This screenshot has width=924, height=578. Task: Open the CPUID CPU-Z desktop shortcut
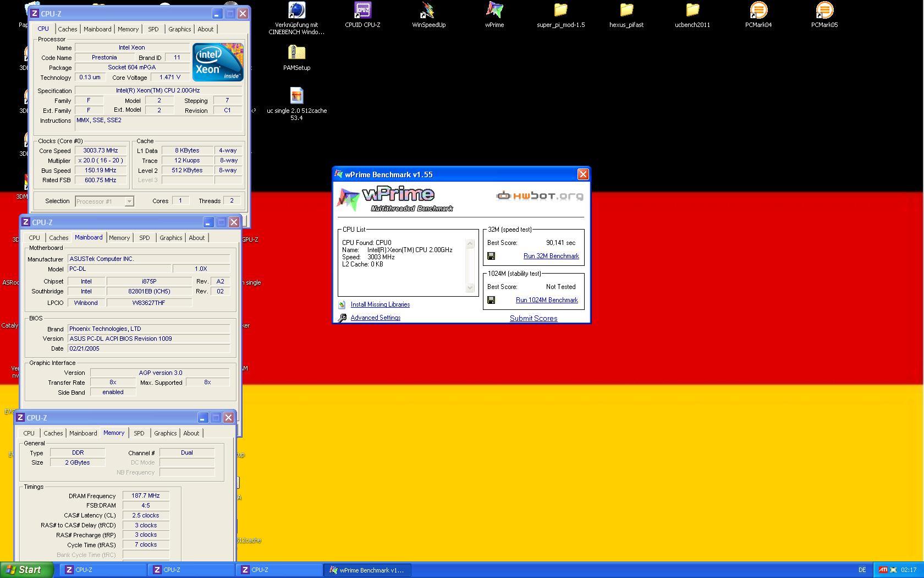click(x=362, y=11)
